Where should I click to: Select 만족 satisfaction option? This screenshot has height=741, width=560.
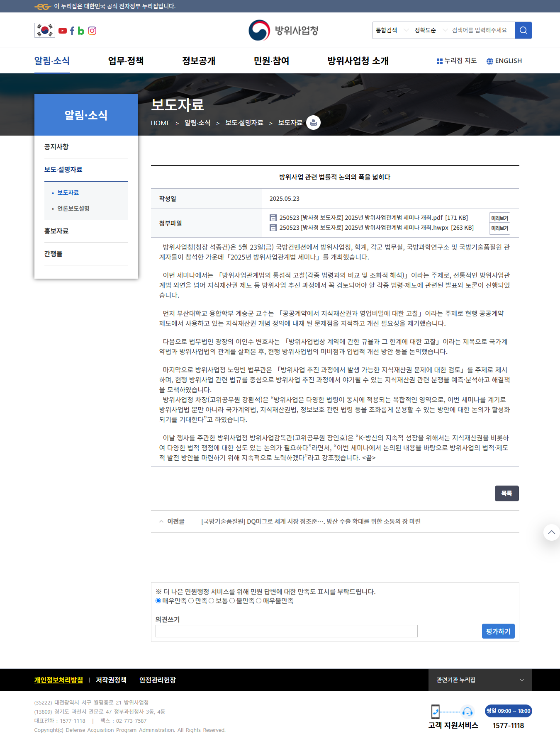point(191,601)
